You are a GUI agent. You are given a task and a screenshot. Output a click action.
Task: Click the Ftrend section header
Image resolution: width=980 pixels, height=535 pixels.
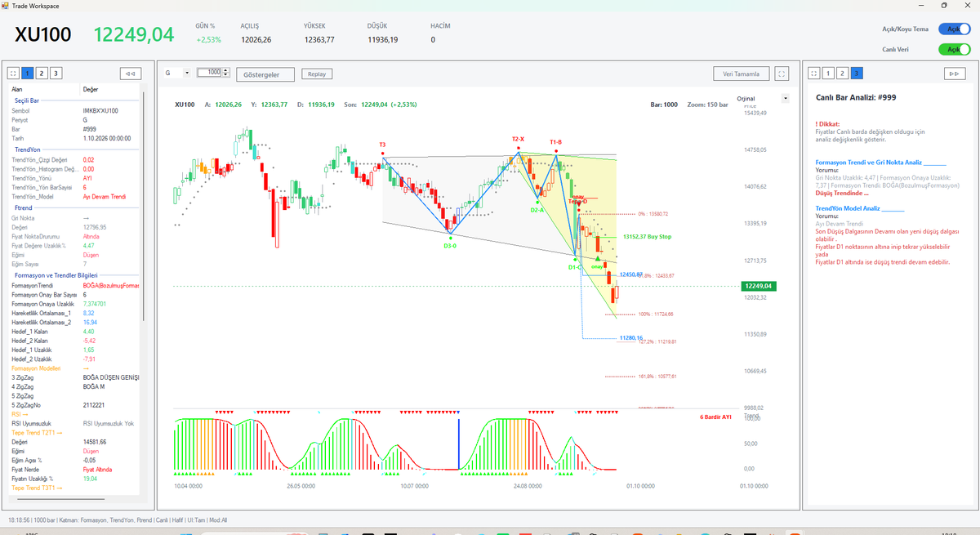(x=22, y=207)
